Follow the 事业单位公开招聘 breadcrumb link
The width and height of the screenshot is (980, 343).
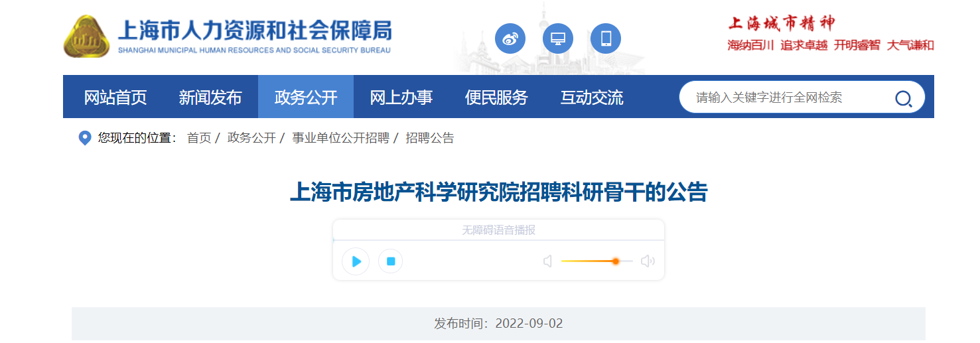(340, 138)
